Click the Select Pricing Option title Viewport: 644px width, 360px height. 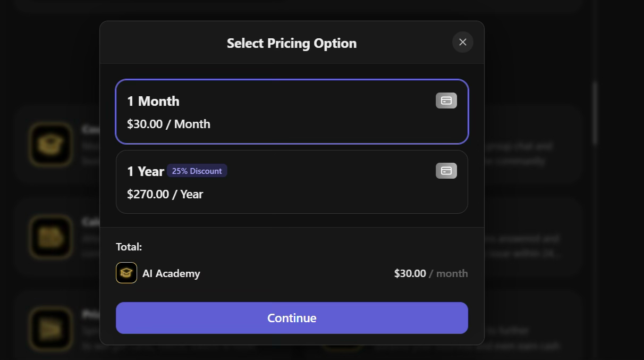292,43
